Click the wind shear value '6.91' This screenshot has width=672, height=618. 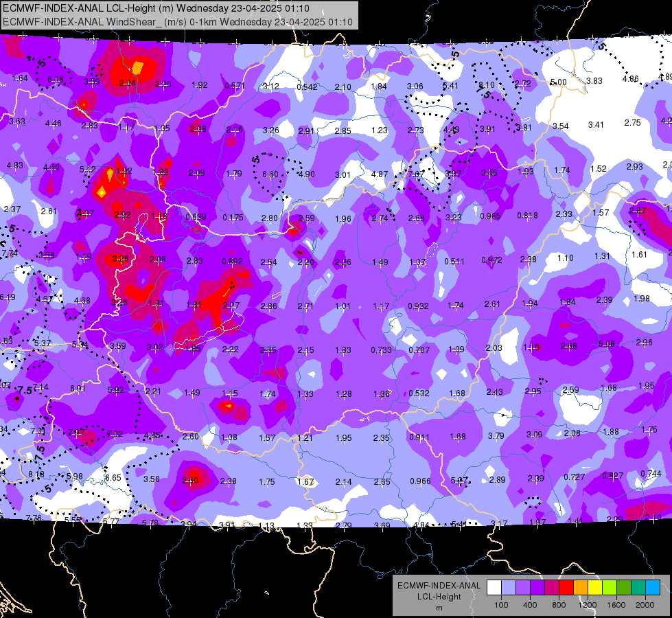(x=78, y=389)
